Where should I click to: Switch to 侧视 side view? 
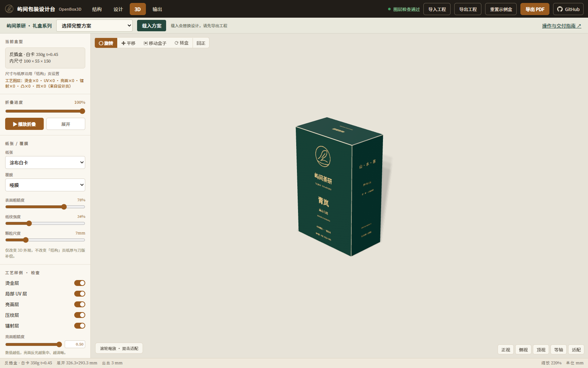[523, 350]
